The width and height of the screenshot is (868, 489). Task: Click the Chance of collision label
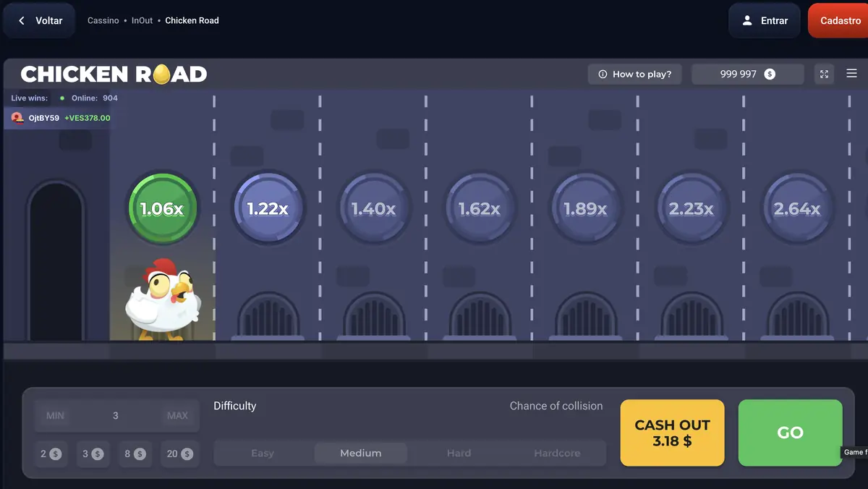pos(556,406)
